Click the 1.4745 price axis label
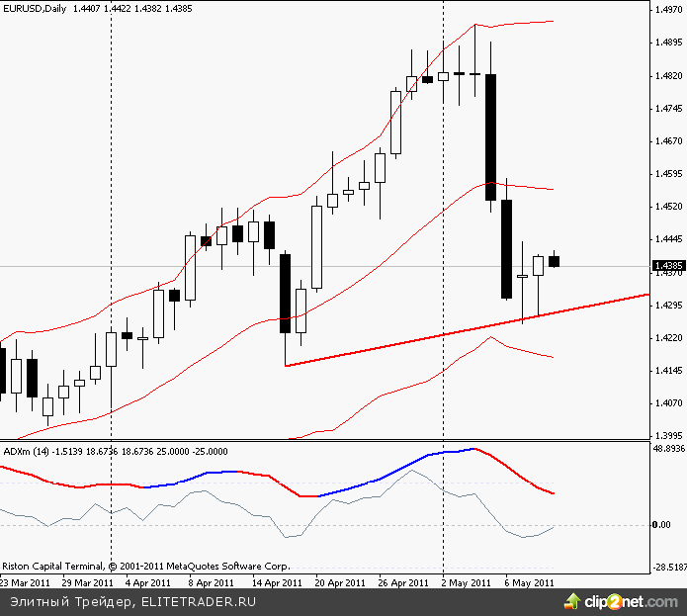Viewport: 687px width, 616px height. (x=668, y=108)
